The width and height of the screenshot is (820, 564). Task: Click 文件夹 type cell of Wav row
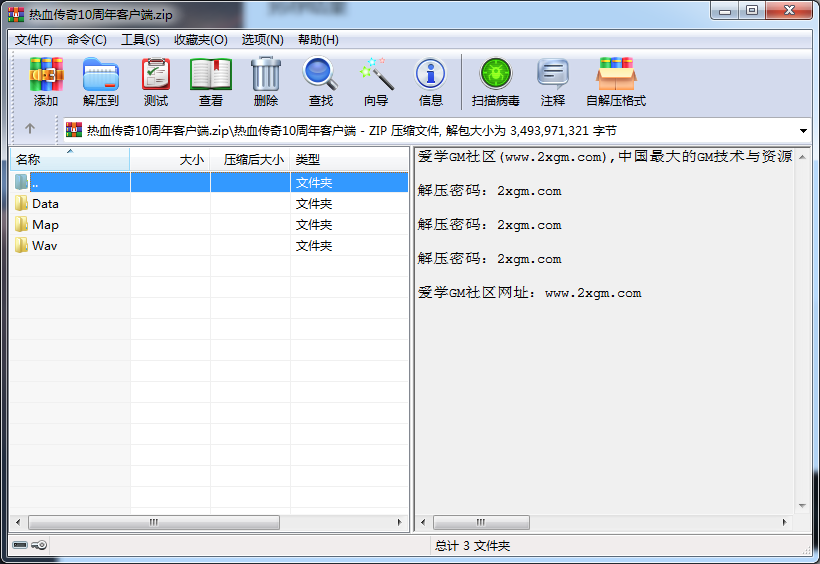314,245
